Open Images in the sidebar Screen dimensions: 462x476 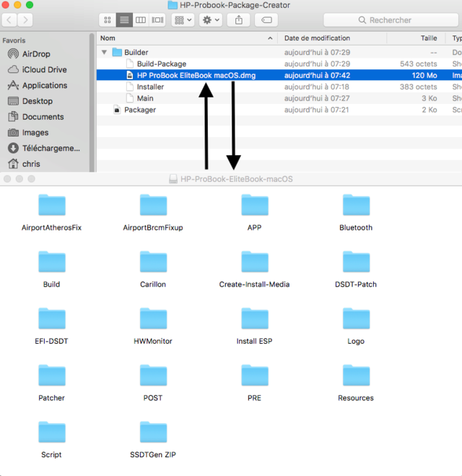[x=28, y=133]
